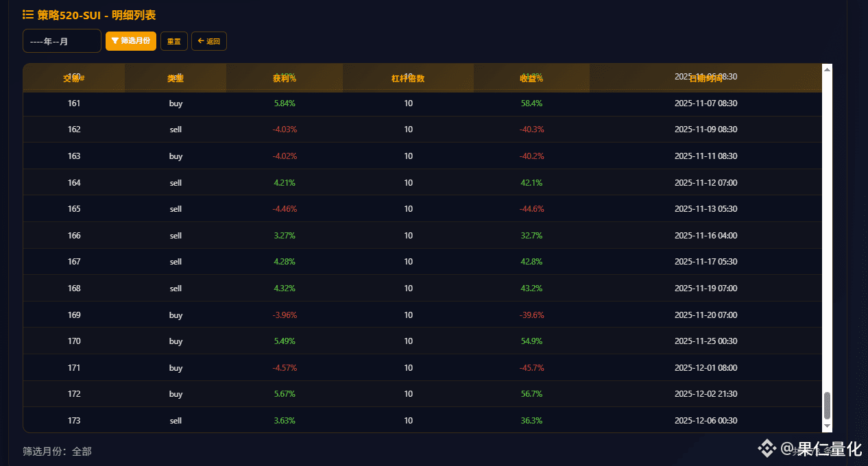Click the 日期时间 column header
Screen dimensions: 868x466
[706, 78]
